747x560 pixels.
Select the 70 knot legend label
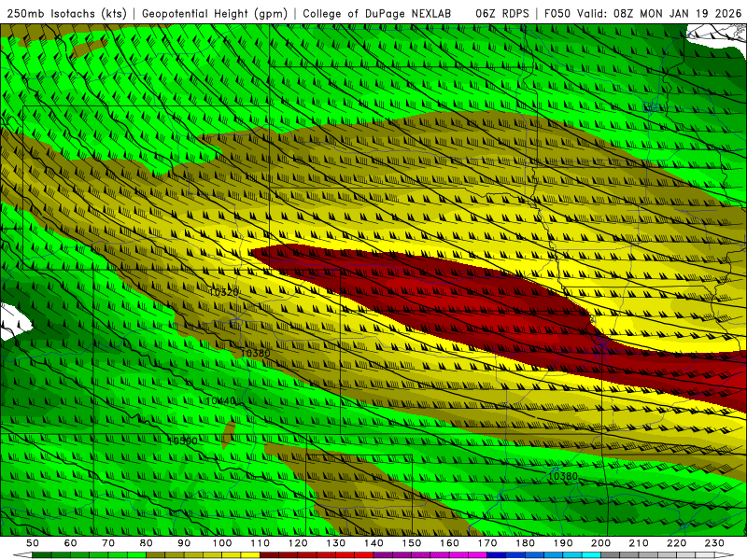(x=108, y=543)
